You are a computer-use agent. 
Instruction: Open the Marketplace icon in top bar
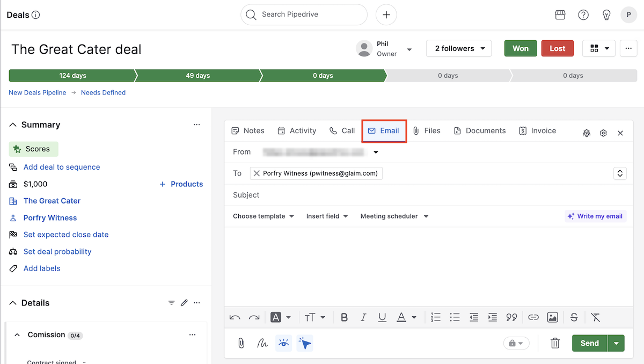coord(560,15)
